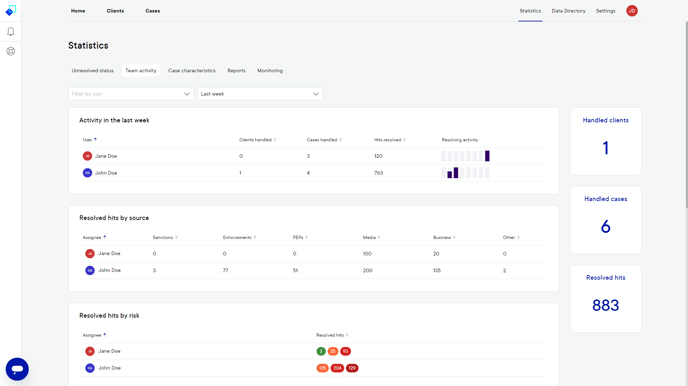Open the Reports tab

pyautogui.click(x=236, y=71)
